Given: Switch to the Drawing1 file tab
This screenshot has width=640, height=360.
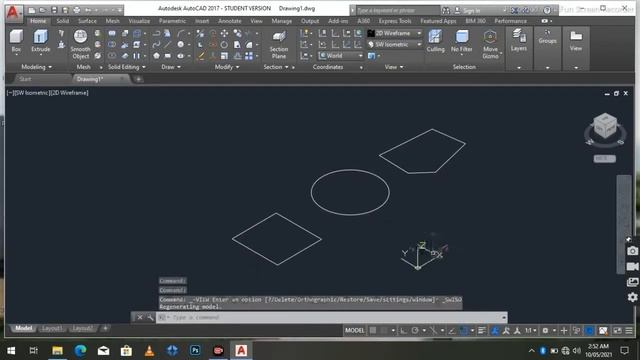Looking at the screenshot, I should tap(90, 79).
